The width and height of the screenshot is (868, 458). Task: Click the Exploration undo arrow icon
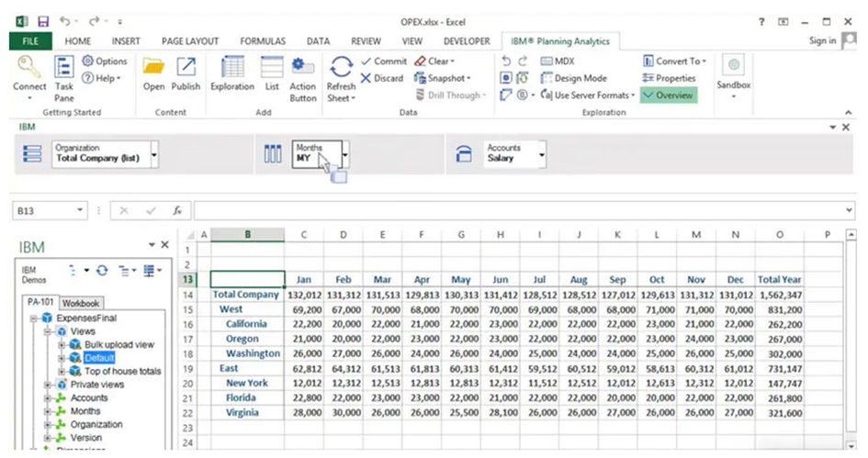(x=506, y=61)
